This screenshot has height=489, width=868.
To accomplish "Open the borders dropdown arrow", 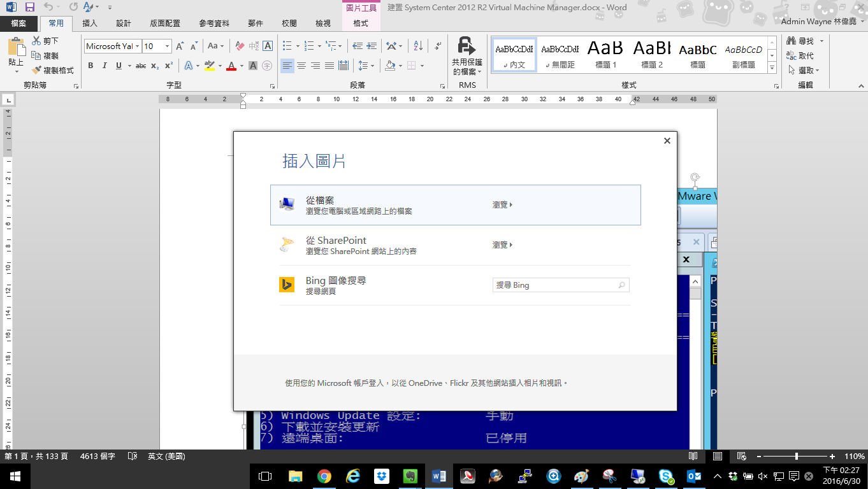I will [422, 66].
